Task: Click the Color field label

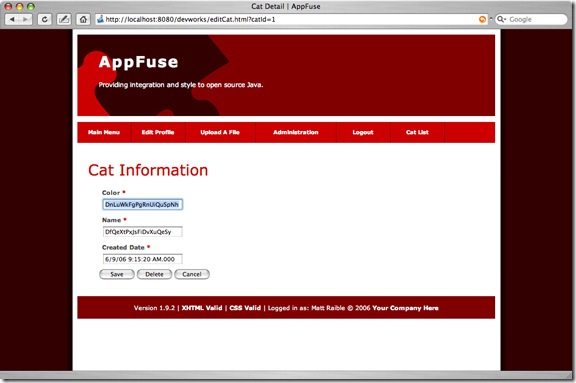Action: tap(111, 192)
